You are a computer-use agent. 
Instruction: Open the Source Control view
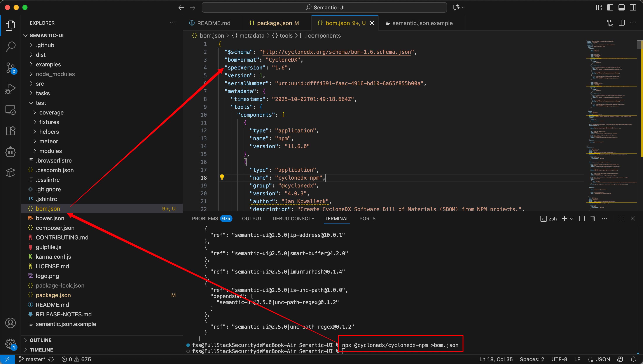point(10,68)
